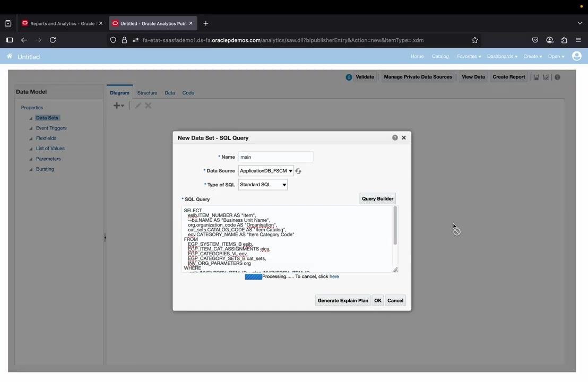
Task: Click the browser forward arrow
Action: coord(38,40)
